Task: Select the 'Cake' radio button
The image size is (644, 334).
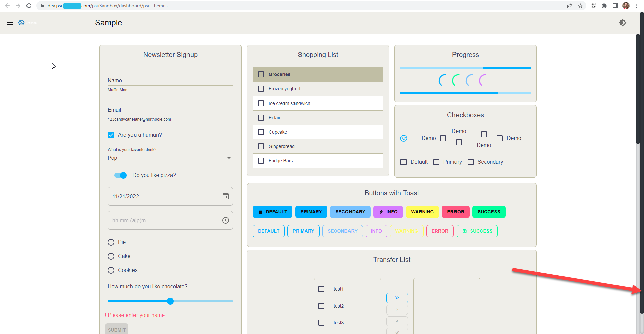Action: [111, 256]
